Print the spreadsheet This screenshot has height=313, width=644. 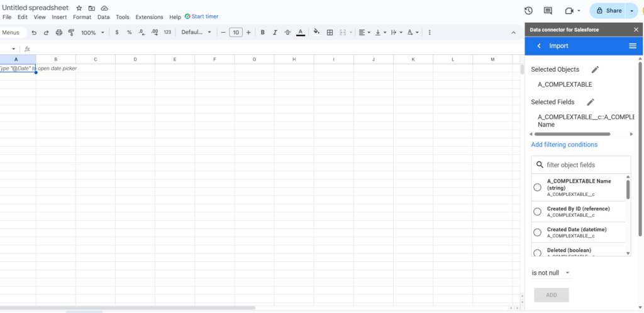58,33
